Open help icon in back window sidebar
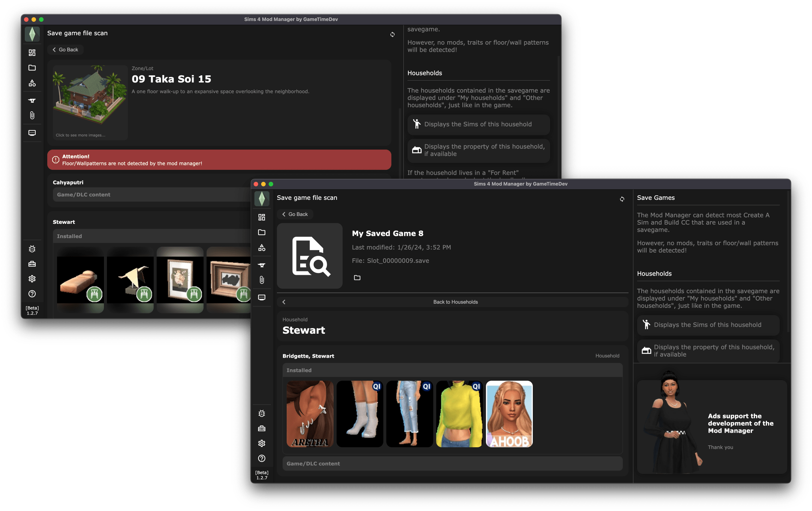 (x=32, y=294)
